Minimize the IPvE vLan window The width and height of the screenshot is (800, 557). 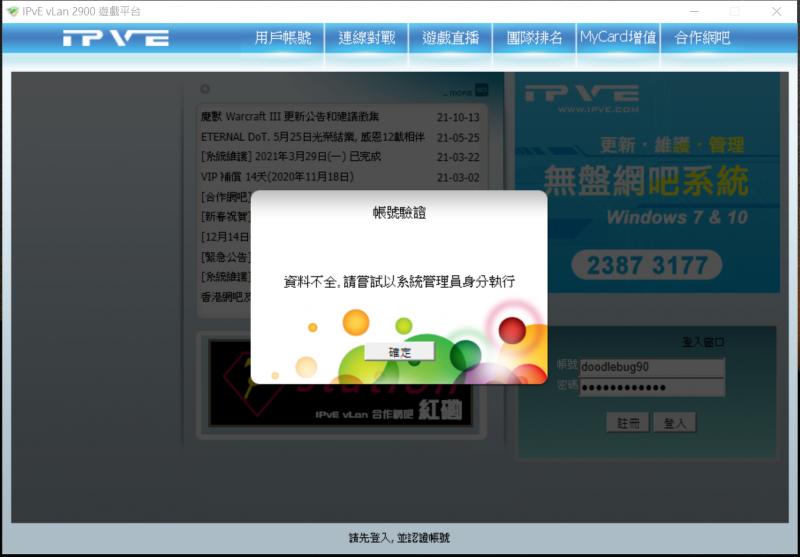tap(694, 11)
